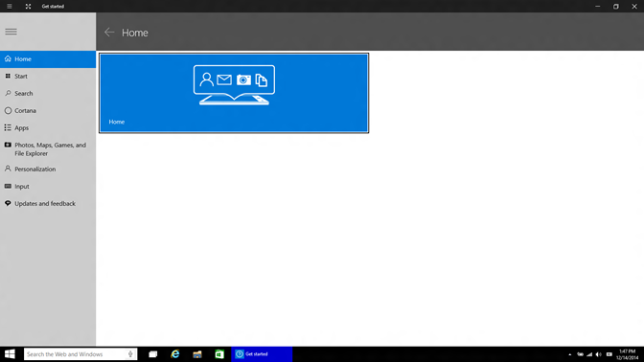This screenshot has width=644, height=362.
Task: Open the notifications tray icon
Action: [609, 354]
